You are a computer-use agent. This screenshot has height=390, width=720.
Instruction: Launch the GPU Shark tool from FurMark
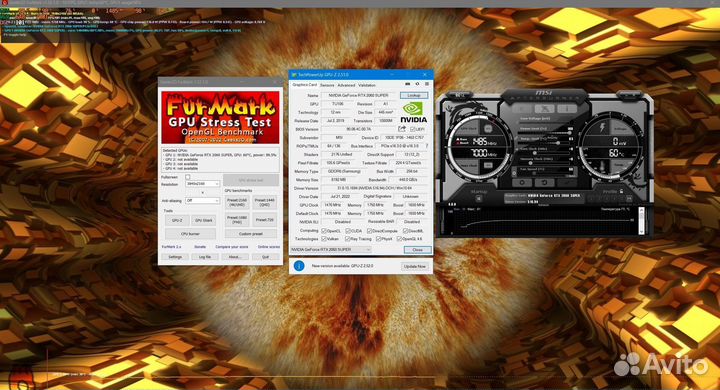[203, 220]
